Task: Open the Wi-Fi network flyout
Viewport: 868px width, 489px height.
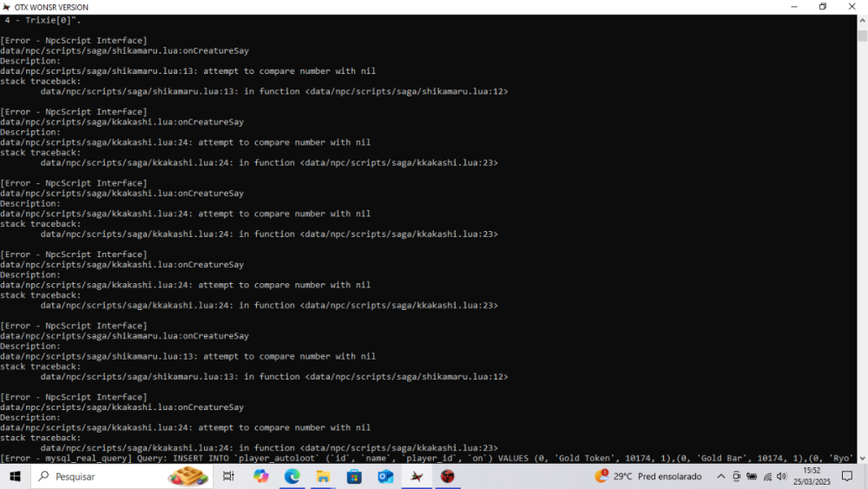Action: 767,476
